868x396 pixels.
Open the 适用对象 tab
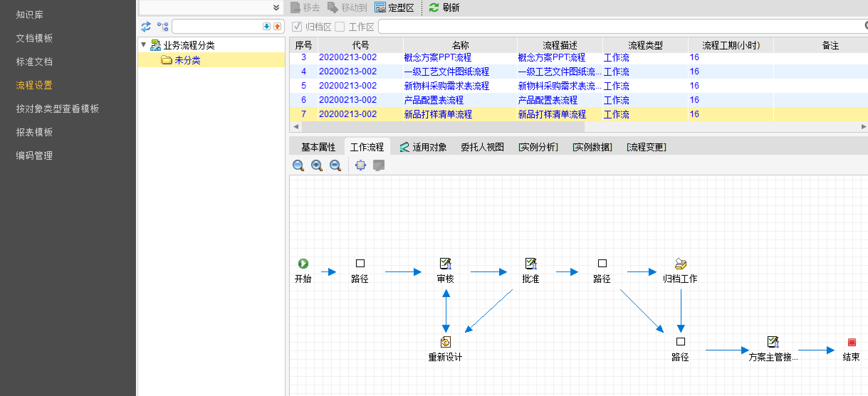[423, 147]
